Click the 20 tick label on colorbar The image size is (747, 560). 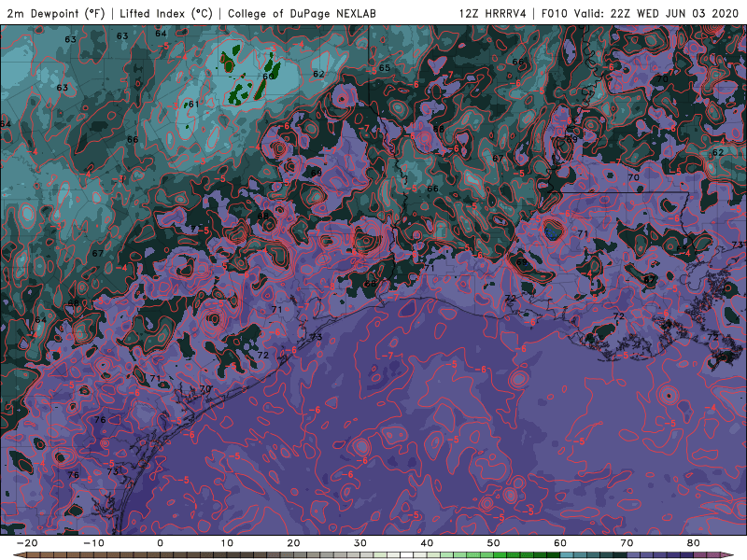[293, 543]
